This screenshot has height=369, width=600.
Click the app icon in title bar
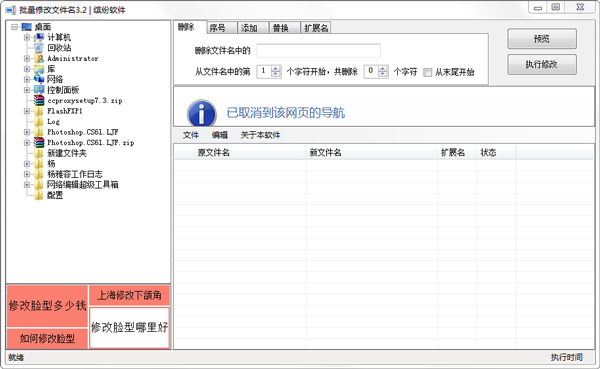[x=10, y=10]
